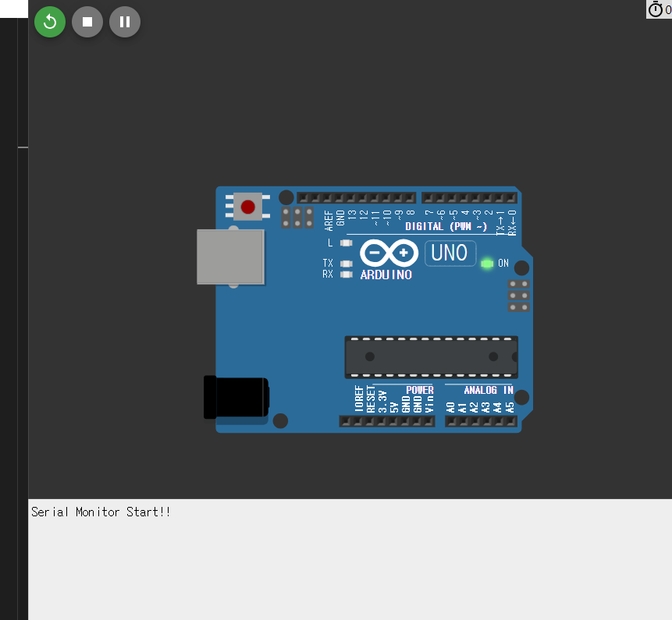Click the 'Serial Monitor Start!!' text
This screenshot has height=620, width=672.
(101, 512)
